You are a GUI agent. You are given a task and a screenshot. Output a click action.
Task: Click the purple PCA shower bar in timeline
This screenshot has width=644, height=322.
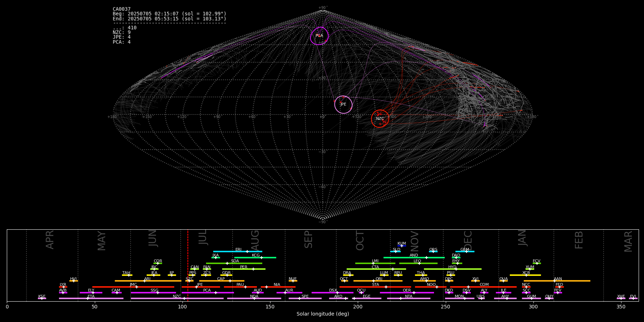pyautogui.click(x=208, y=293)
